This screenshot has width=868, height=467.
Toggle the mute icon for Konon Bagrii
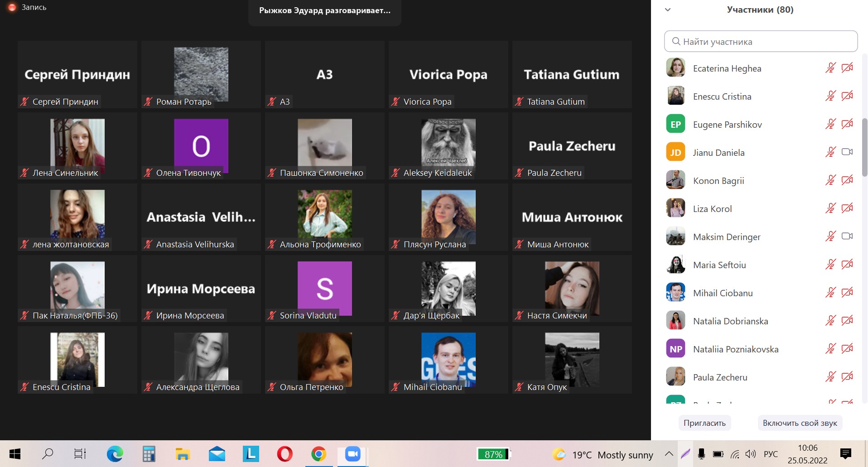tap(830, 180)
